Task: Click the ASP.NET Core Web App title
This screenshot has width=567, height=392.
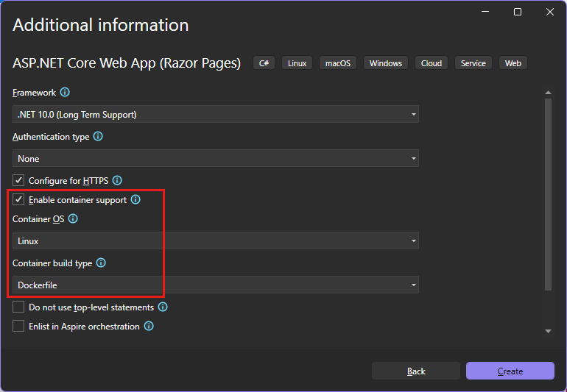Action: (127, 63)
